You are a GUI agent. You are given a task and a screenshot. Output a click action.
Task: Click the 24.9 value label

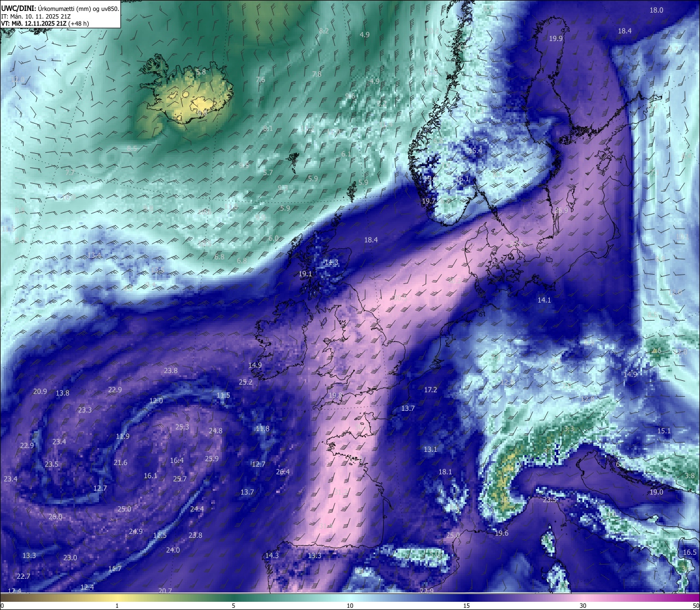point(136,531)
